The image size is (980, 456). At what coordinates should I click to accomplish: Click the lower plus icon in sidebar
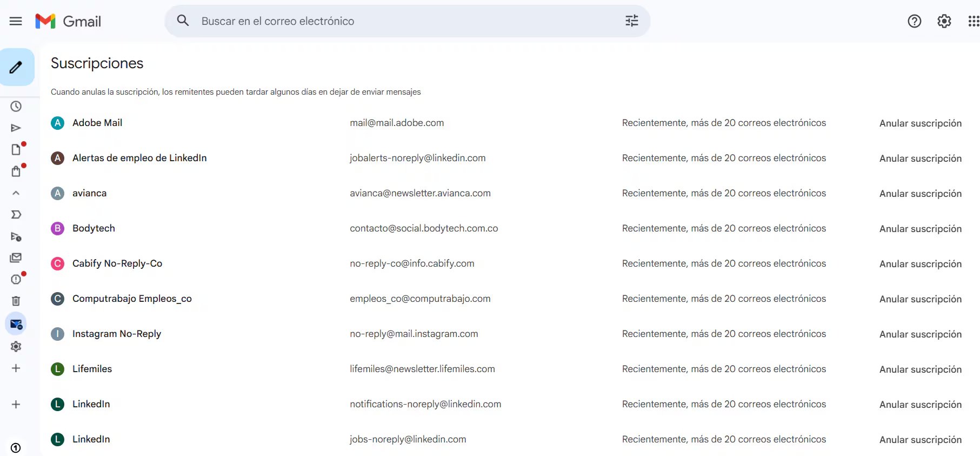16,404
